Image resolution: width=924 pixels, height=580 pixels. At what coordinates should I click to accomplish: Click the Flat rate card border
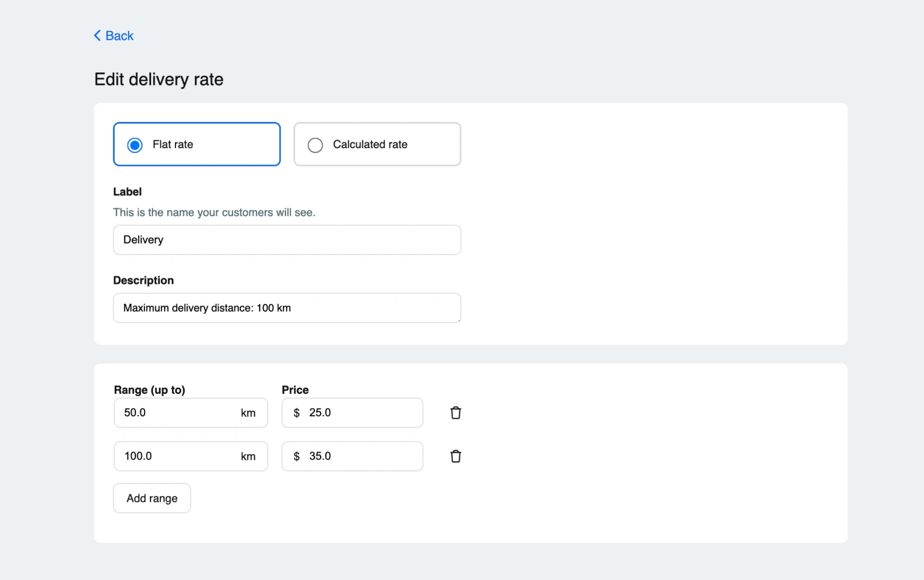coord(196,125)
